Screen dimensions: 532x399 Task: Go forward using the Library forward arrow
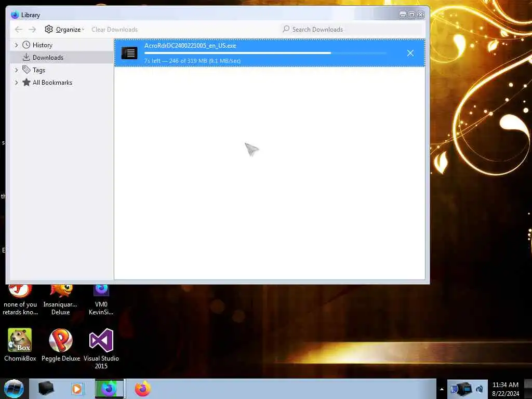tap(32, 30)
